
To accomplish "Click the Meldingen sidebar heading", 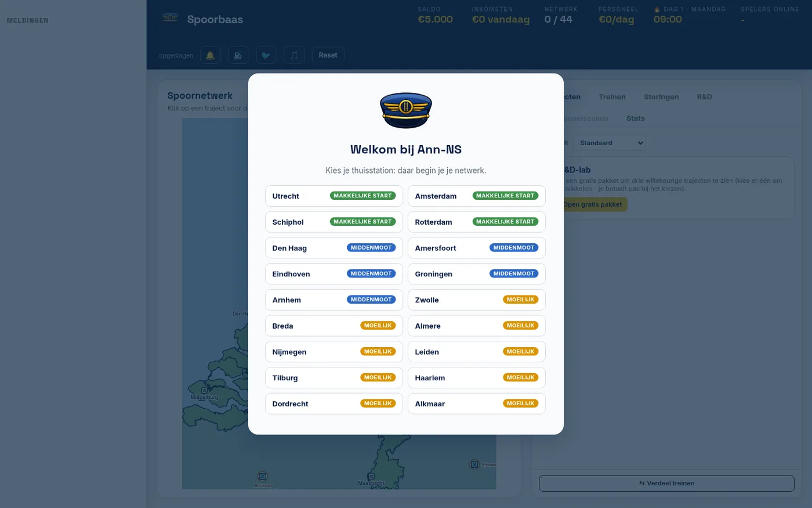I will 27,20.
